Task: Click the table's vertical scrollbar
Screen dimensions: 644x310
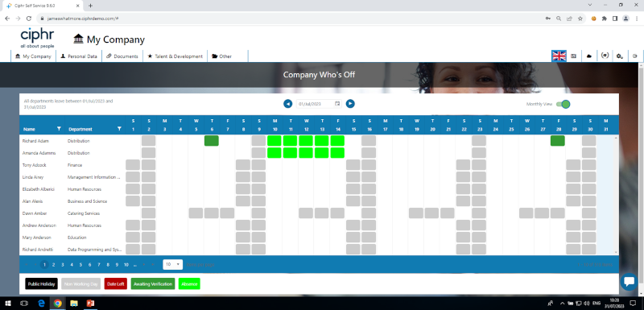Action: point(616,195)
